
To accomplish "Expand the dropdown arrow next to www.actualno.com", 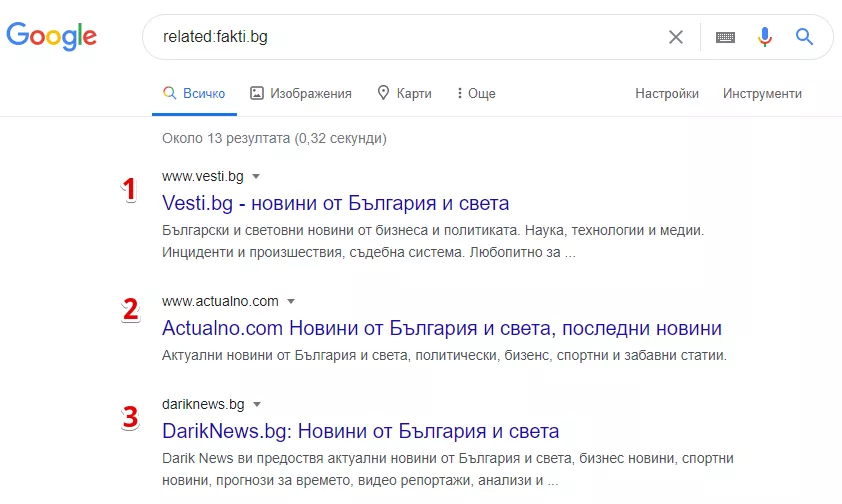I will pyautogui.click(x=291, y=302).
